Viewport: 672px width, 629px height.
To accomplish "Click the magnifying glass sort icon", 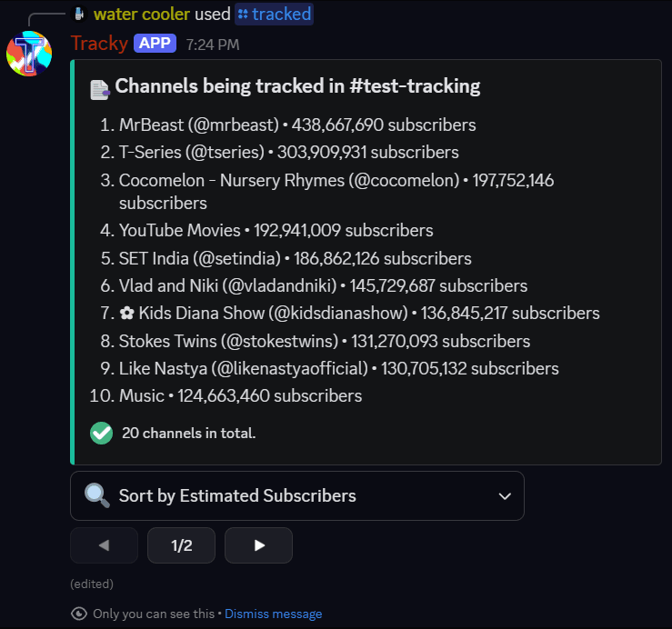I will coord(97,495).
